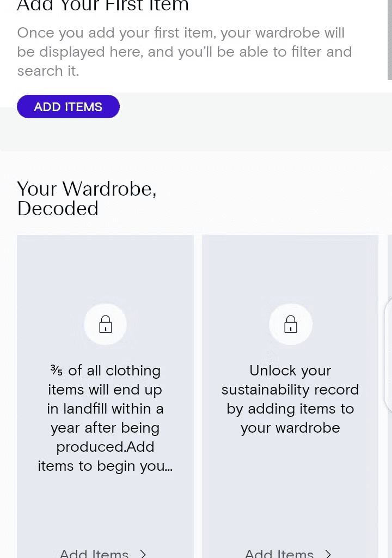
Task: Click the purple ADD ITEMS button
Action: pos(68,106)
